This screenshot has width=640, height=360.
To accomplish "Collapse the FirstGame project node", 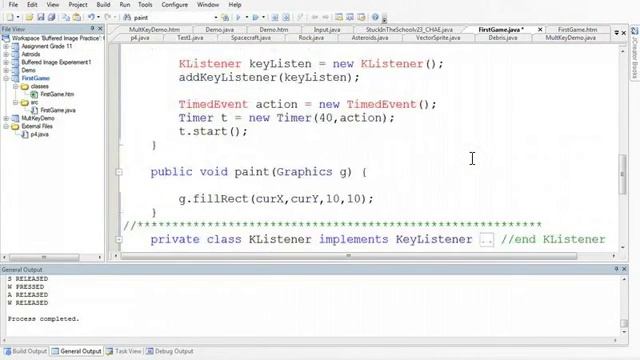I will (x=6, y=78).
